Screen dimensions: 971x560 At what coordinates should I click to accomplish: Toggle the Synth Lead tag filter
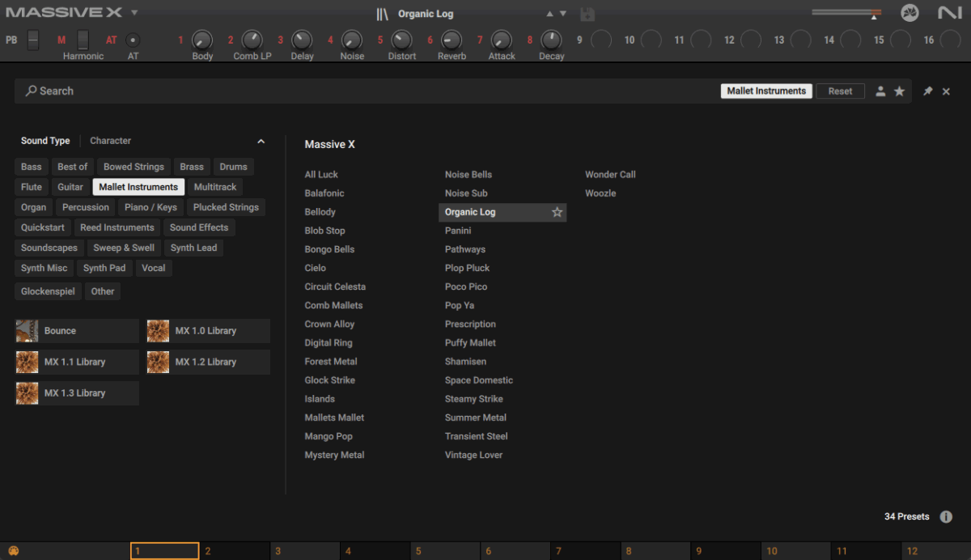[x=193, y=248]
